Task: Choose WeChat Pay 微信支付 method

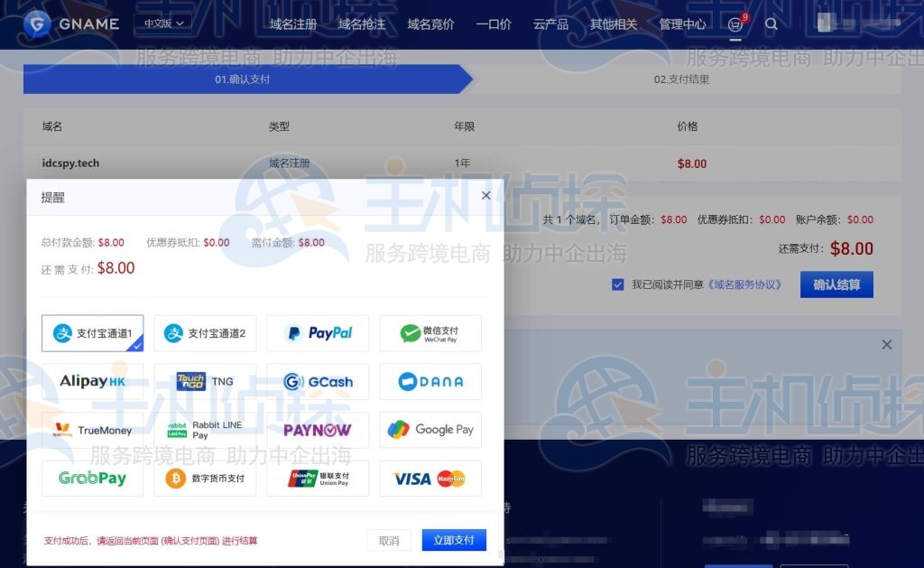Action: click(x=430, y=333)
